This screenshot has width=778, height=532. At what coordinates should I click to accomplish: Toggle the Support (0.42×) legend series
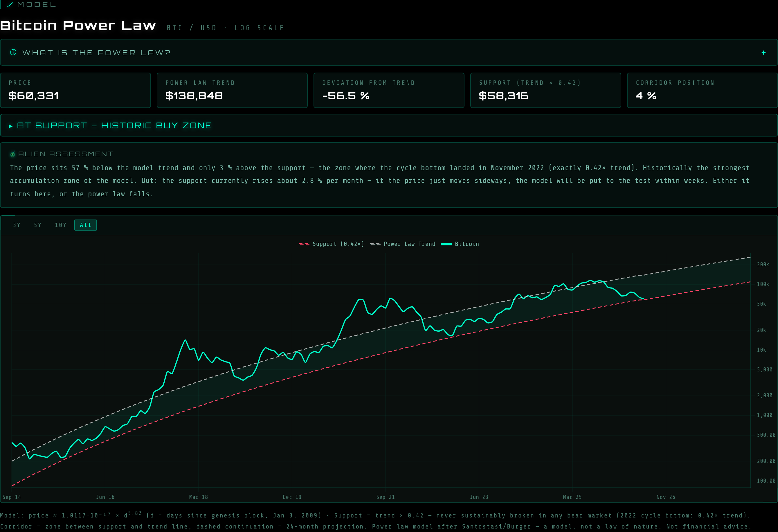[x=331, y=244]
